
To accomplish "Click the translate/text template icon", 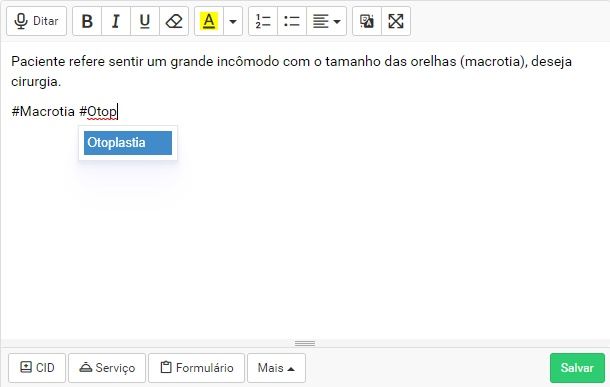I will pyautogui.click(x=367, y=21).
